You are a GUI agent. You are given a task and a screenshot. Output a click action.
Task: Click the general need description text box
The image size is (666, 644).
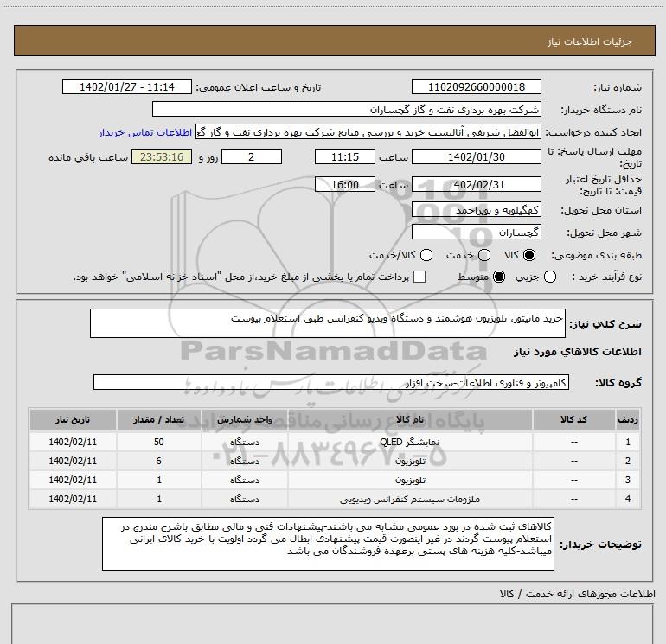pyautogui.click(x=328, y=323)
